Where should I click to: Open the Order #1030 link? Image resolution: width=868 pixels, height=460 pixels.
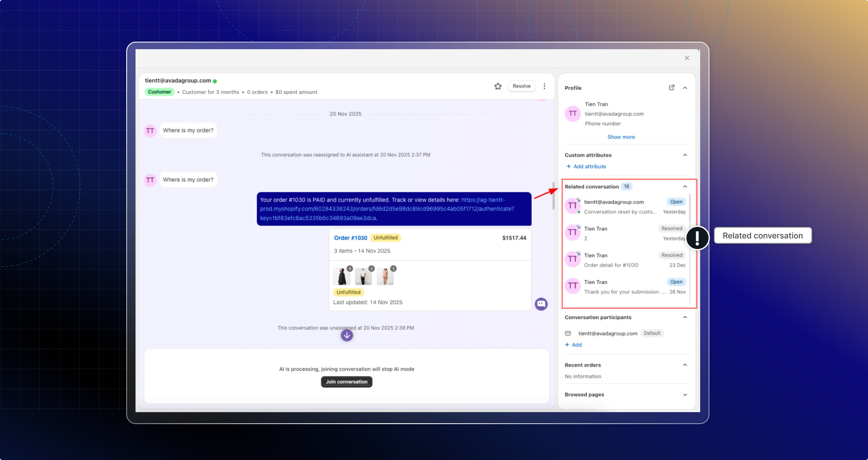point(350,238)
